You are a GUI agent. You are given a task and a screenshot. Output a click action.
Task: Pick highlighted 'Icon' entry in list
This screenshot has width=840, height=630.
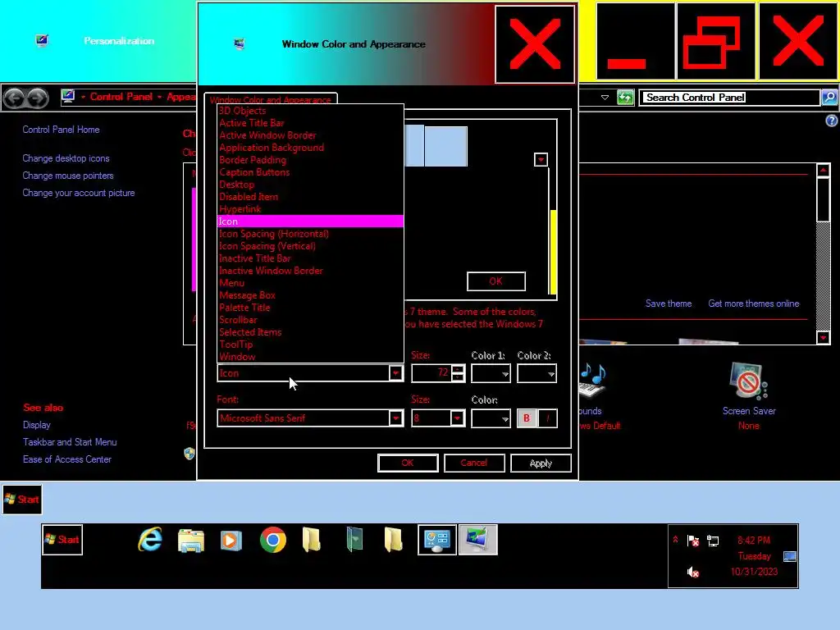310,221
